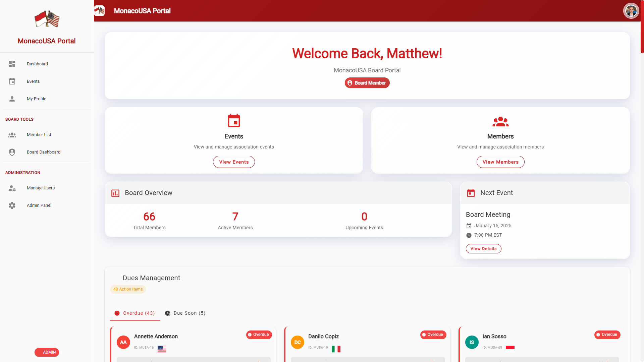Click the ADMIN badge at sidebar bottom

pyautogui.click(x=47, y=352)
